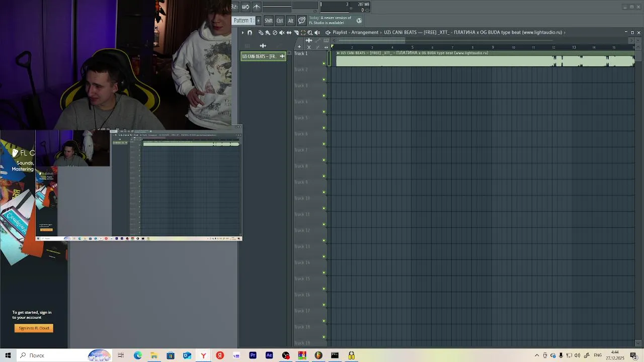Toggle the loop record icon in top toolbar
The height and width of the screenshot is (362, 644).
246,7
